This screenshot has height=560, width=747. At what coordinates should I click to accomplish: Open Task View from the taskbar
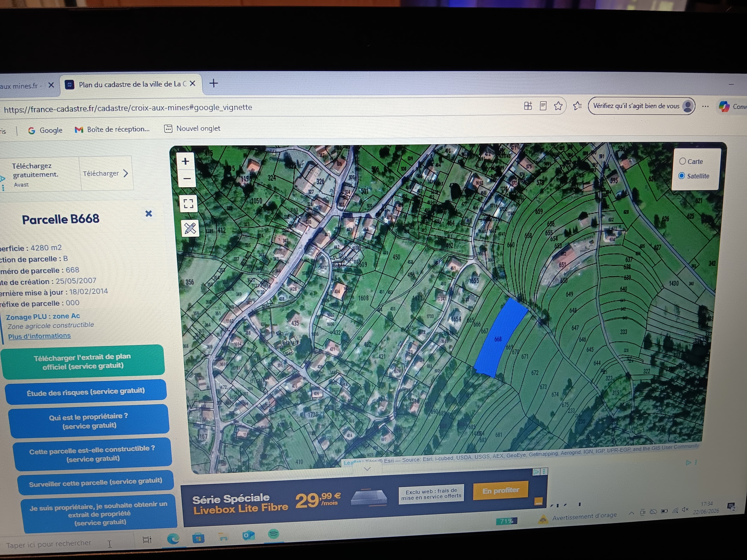(x=147, y=539)
